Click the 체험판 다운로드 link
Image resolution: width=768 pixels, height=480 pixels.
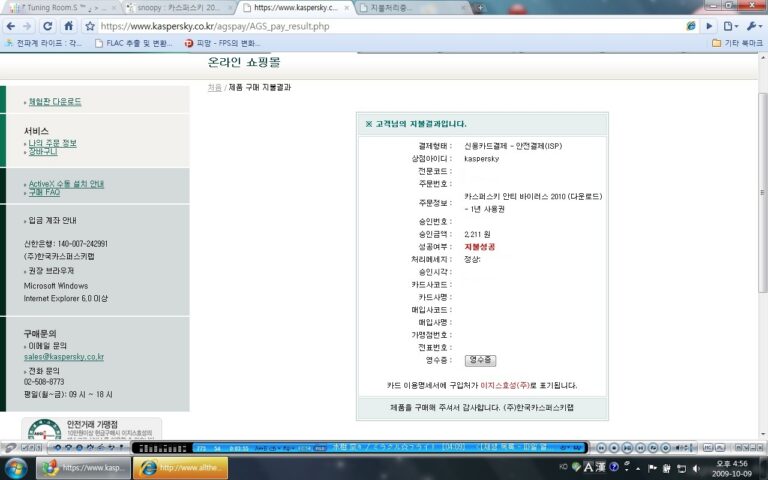(55, 102)
